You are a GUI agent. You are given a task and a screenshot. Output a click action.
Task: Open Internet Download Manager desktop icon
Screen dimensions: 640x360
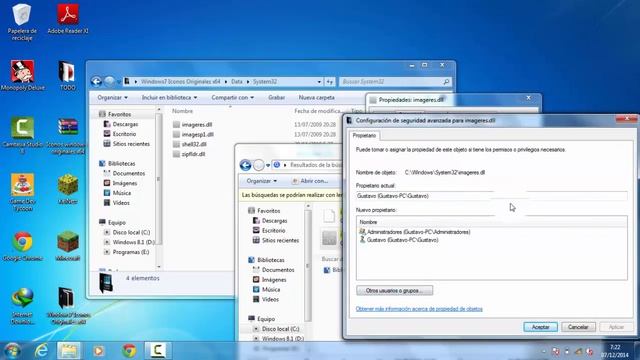[x=22, y=306]
